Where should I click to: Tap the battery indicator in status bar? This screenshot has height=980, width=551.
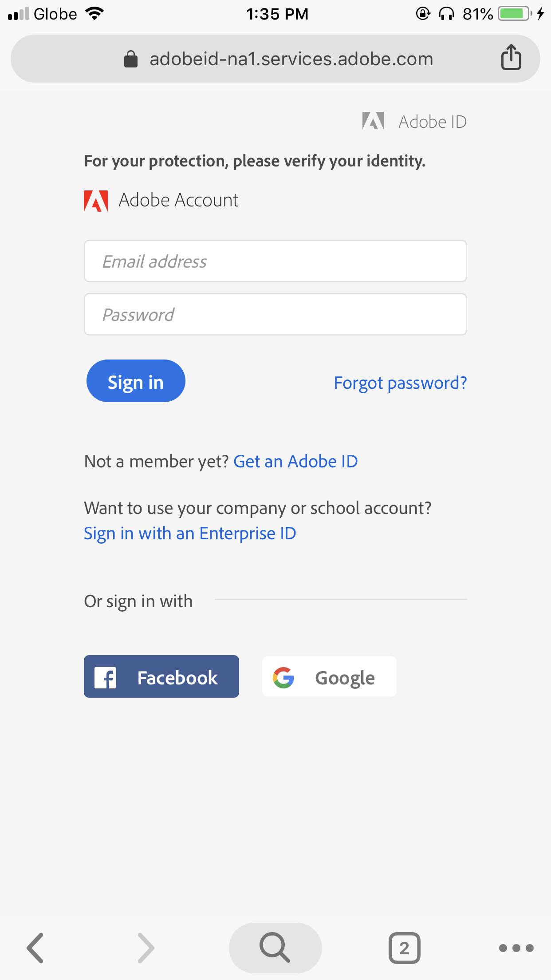[515, 14]
